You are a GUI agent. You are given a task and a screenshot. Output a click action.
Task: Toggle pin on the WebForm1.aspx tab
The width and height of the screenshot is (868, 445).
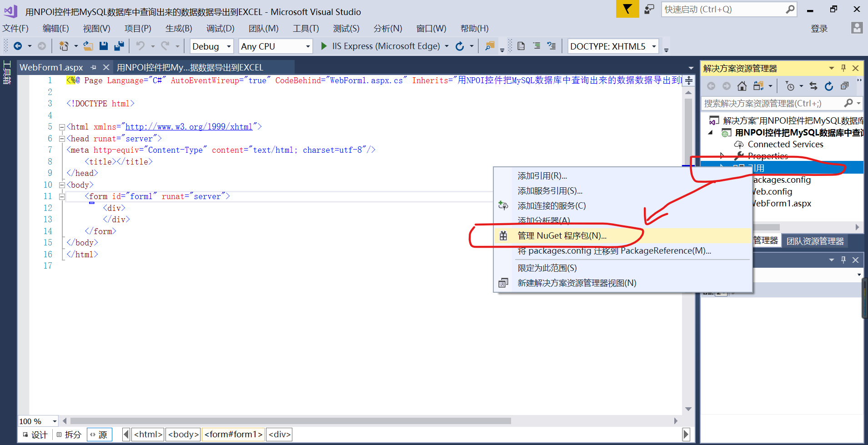tap(93, 67)
